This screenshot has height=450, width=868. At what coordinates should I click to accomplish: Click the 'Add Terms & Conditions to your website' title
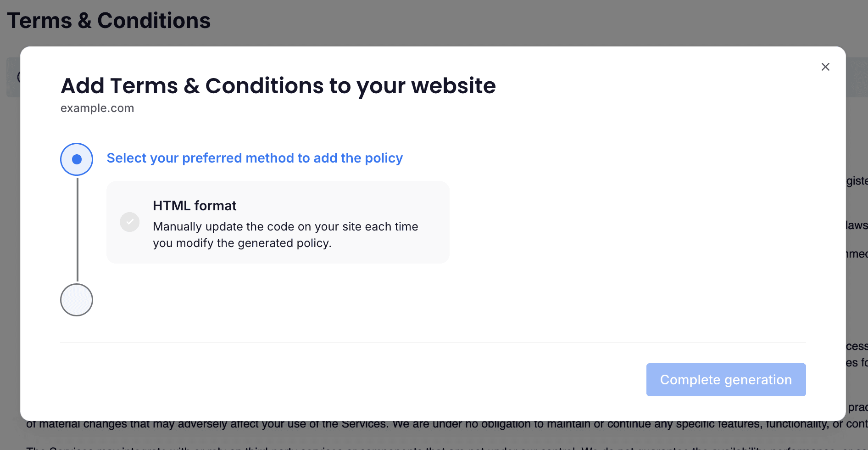pos(278,86)
